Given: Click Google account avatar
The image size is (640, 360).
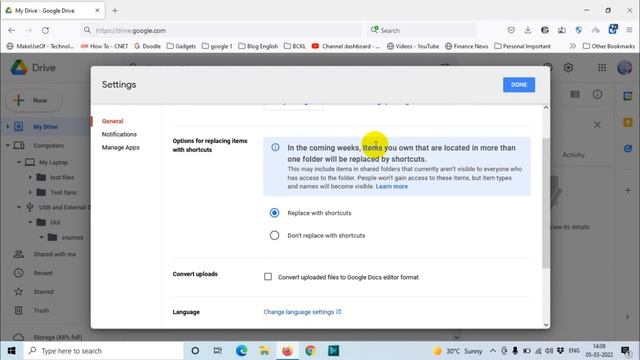Looking at the screenshot, I should [624, 67].
